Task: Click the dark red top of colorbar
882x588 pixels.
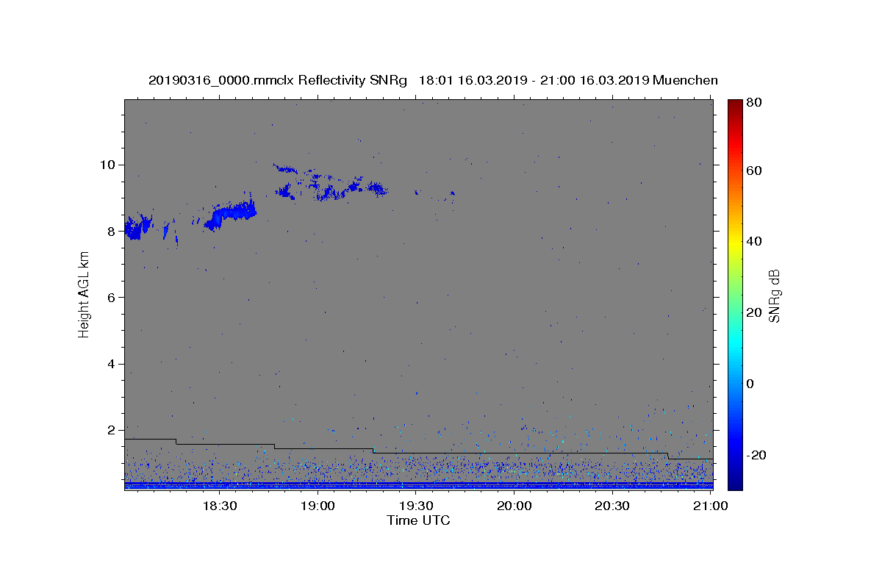Action: click(735, 105)
